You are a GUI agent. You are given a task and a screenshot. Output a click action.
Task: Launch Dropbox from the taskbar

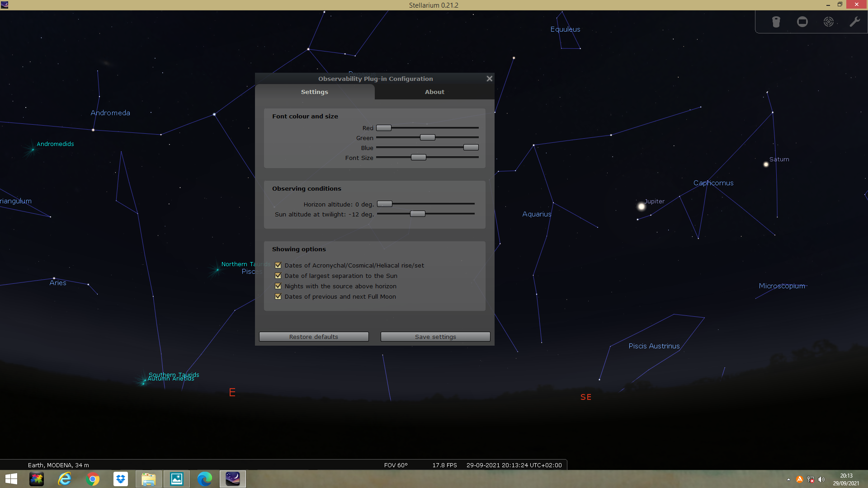click(x=120, y=479)
